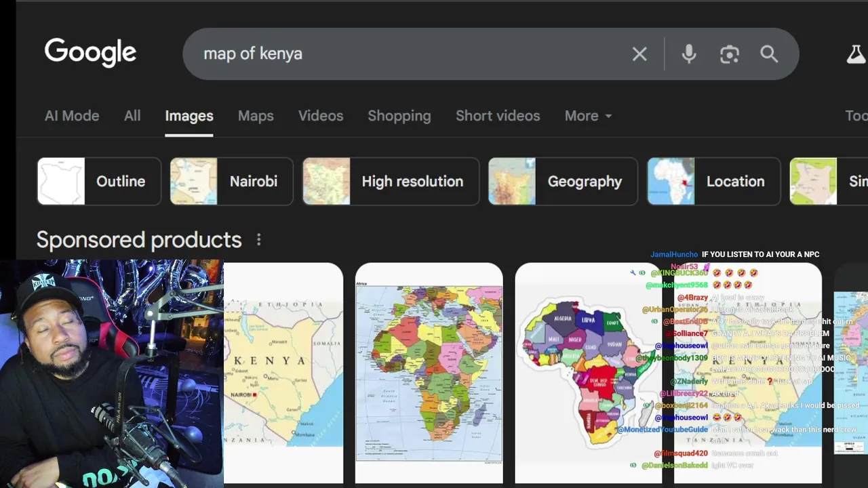Viewport: 868px width, 488px height.
Task: Filter images by Nairobi chip
Action: 231,181
